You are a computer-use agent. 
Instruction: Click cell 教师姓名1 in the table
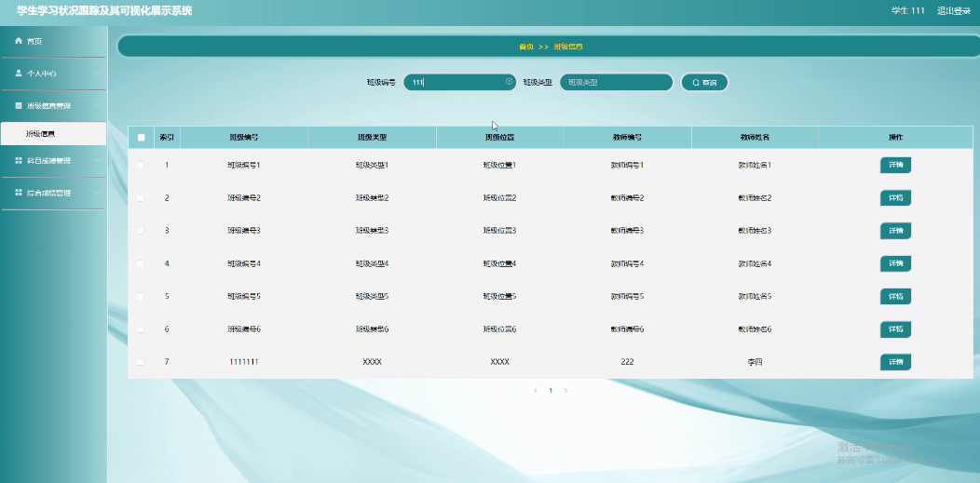tap(755, 165)
